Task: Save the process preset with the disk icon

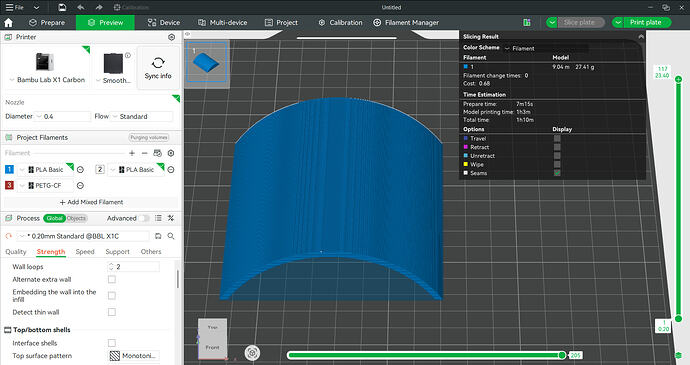Action: (x=158, y=236)
